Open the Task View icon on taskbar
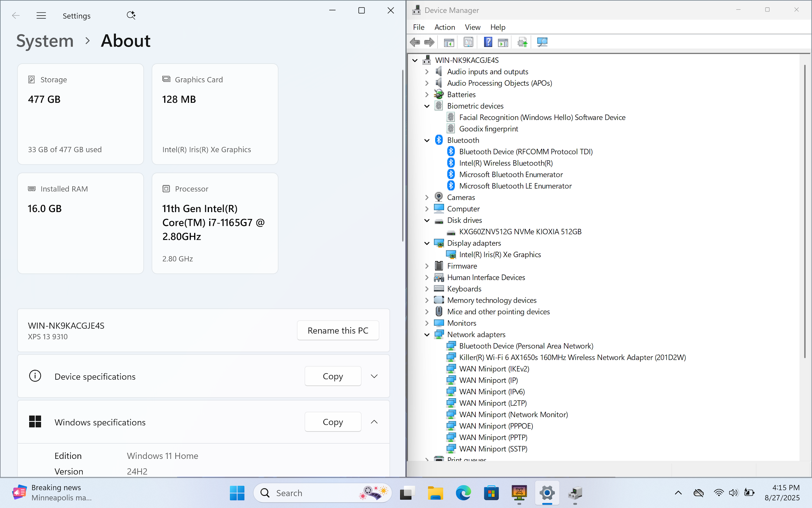The image size is (812, 508). point(407,493)
